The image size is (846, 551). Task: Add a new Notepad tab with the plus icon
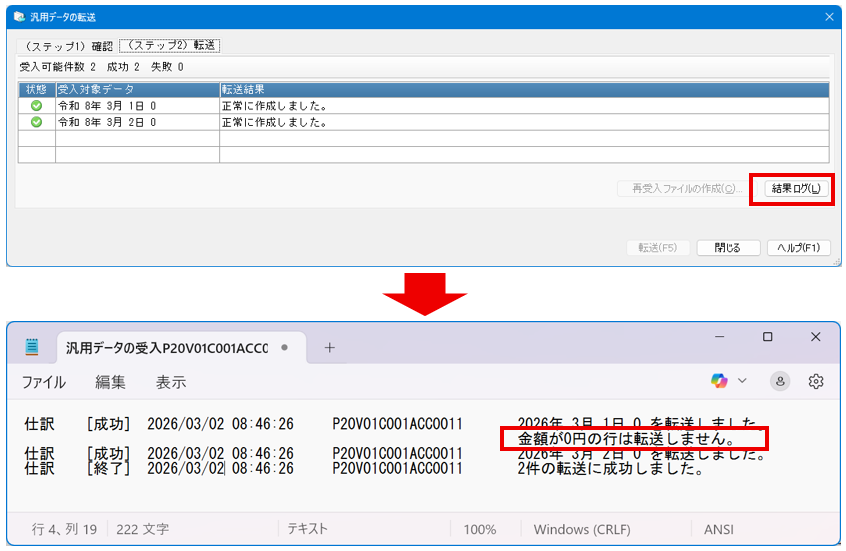329,347
